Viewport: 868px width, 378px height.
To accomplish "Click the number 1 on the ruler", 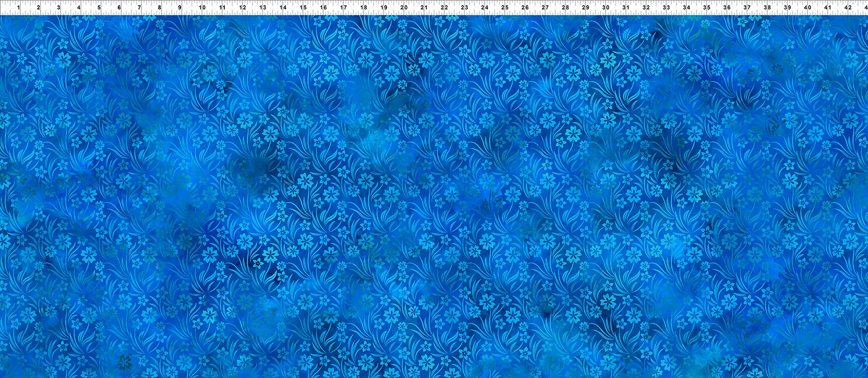I will coord(19,8).
